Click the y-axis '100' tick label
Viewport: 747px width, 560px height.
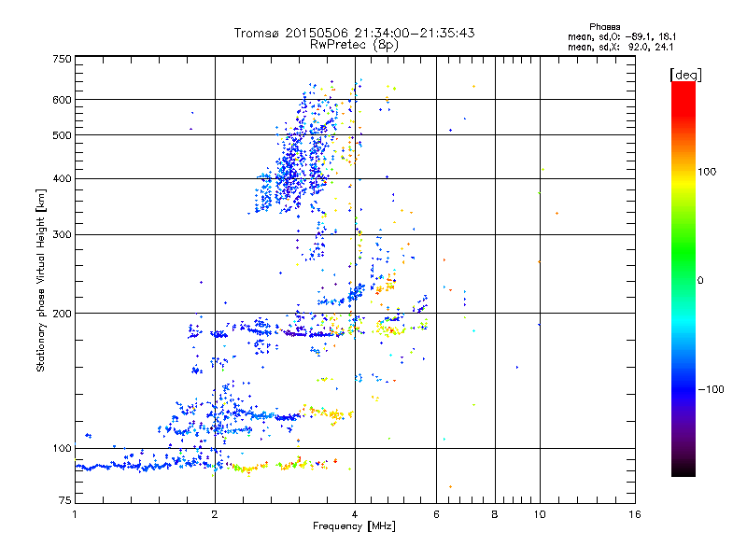point(62,449)
